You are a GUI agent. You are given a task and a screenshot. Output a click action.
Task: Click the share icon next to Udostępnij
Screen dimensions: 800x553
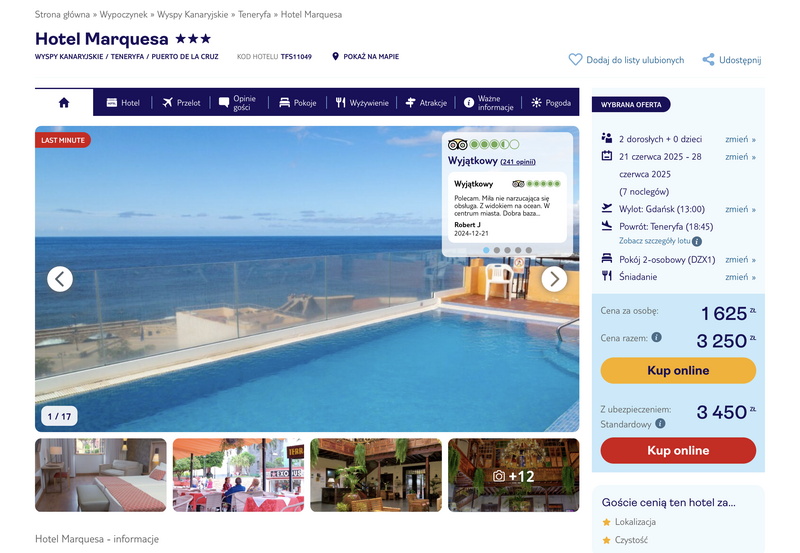click(708, 60)
